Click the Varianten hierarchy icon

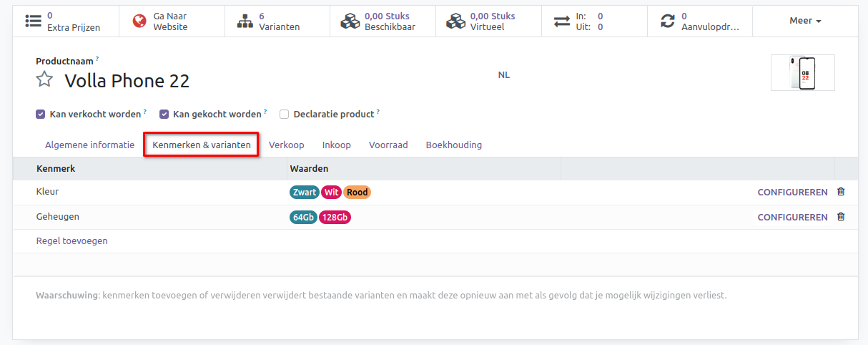point(245,21)
